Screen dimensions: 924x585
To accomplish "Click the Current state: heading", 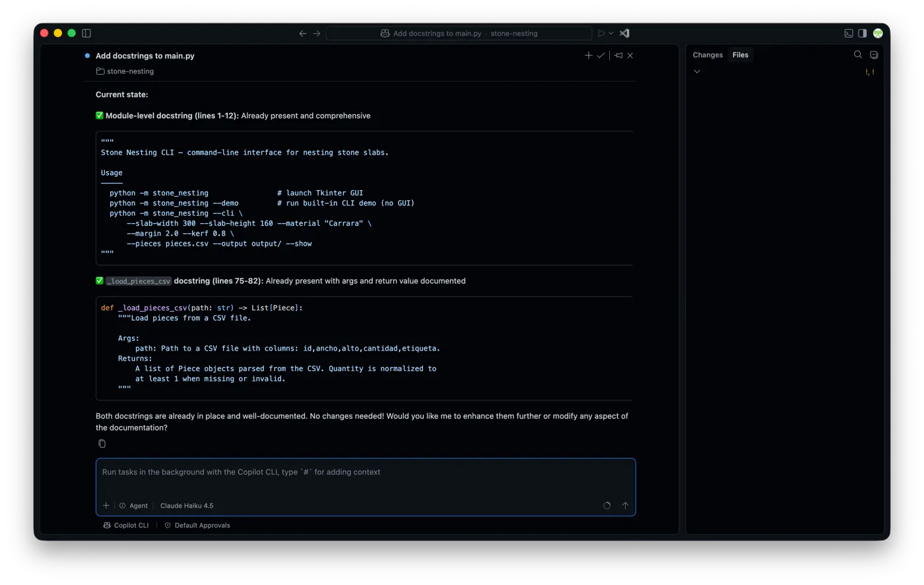I will [122, 94].
